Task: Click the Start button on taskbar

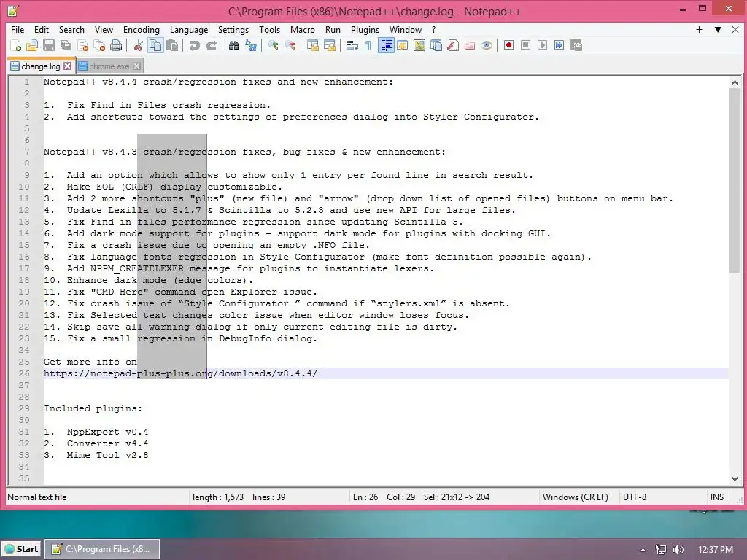Action: (x=21, y=549)
